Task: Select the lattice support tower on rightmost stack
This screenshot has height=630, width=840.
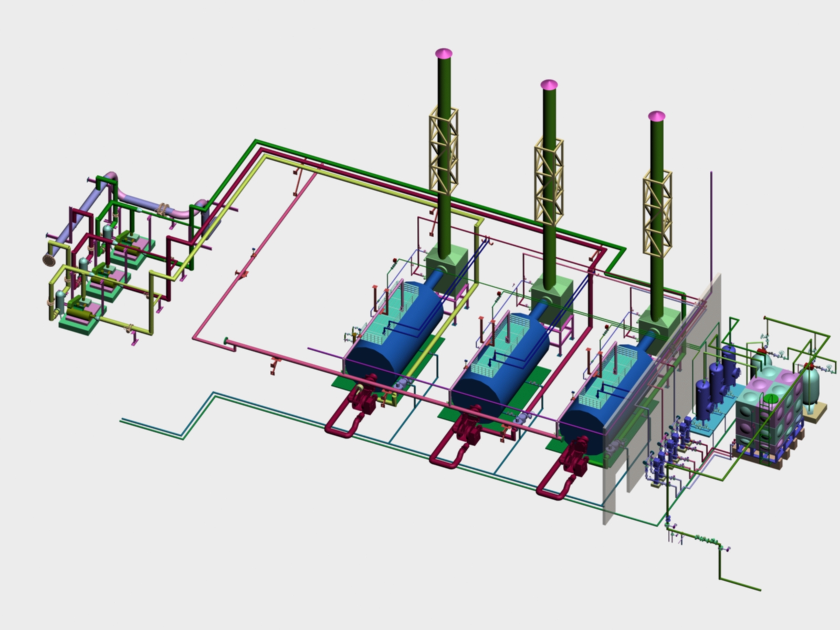Action: point(657,213)
